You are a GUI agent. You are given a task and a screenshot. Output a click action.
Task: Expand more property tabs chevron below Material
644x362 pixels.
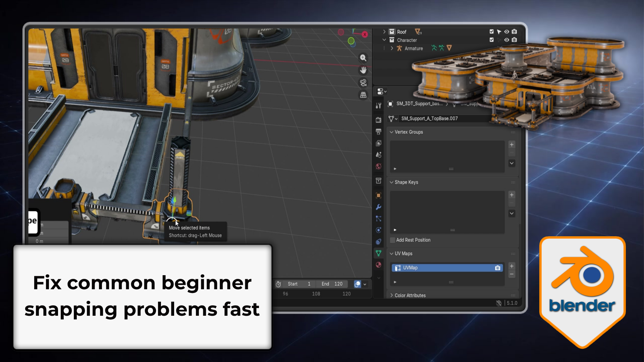point(379,278)
